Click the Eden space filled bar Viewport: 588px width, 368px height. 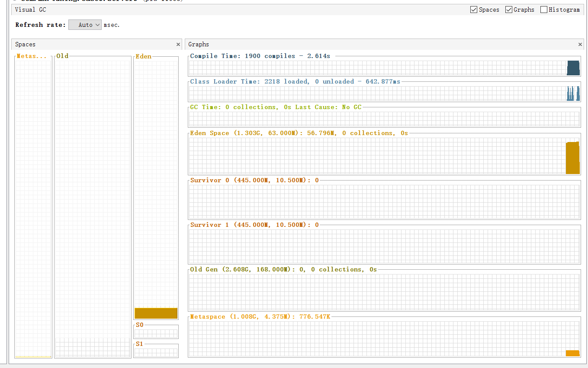tap(156, 313)
